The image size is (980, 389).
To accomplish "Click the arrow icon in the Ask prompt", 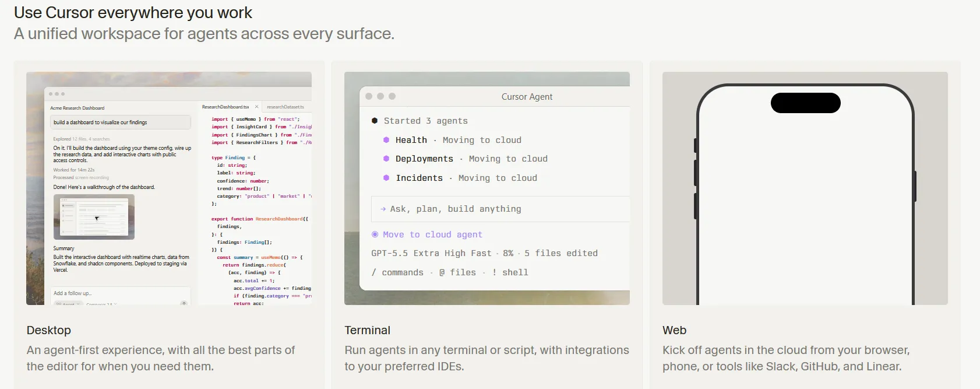I will 383,209.
